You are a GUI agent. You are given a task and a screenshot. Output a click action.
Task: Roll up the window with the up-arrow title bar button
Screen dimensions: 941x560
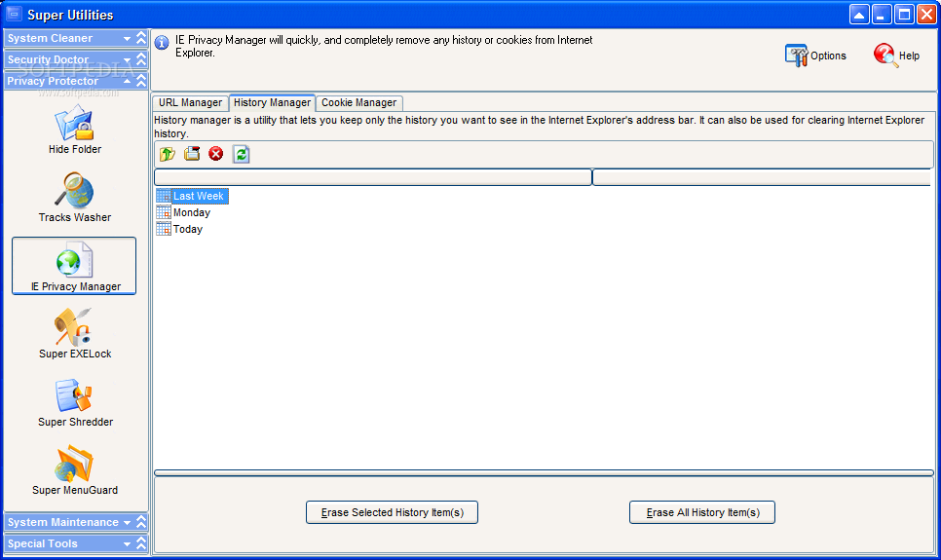click(859, 15)
